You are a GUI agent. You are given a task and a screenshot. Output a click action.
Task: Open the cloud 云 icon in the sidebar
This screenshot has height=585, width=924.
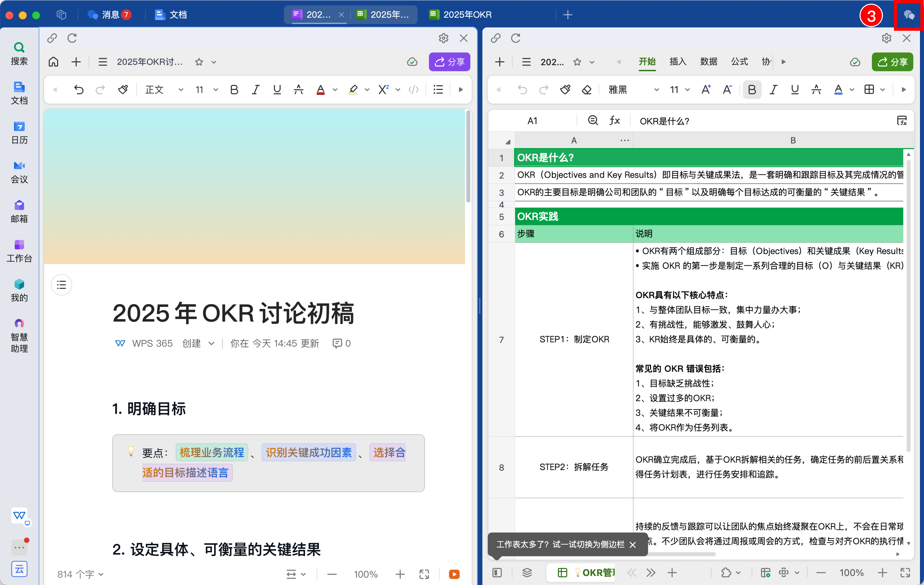click(x=19, y=569)
